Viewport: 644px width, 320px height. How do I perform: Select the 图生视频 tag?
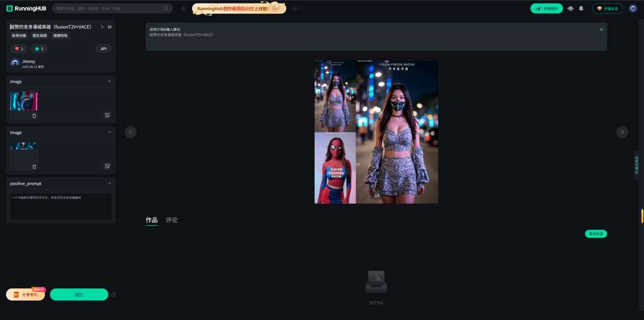click(40, 36)
